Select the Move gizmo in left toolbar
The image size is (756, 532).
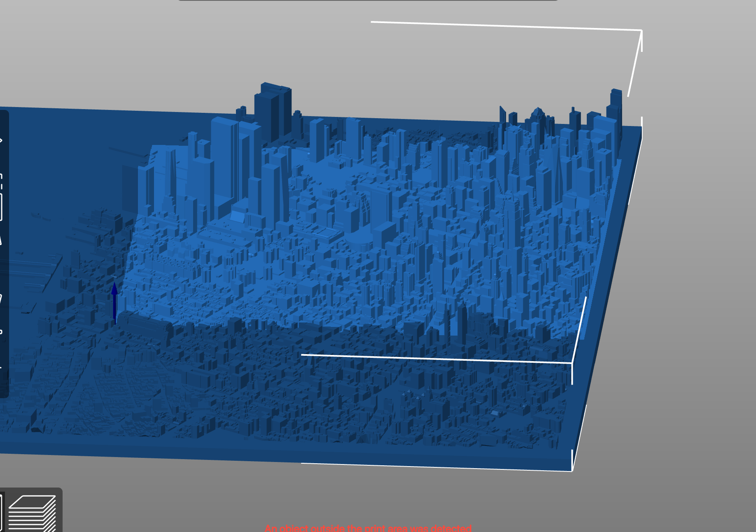coord(1,141)
